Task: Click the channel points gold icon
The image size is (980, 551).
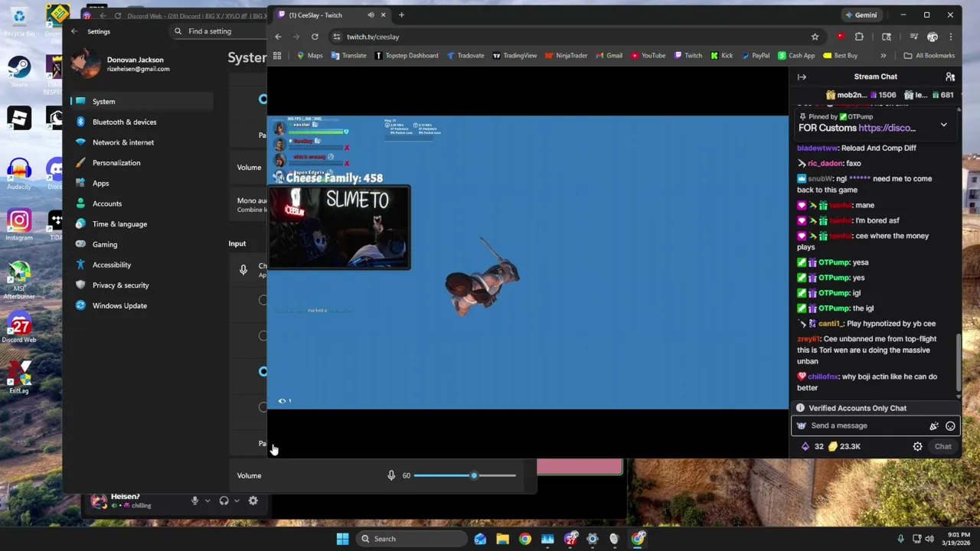Action: click(832, 446)
